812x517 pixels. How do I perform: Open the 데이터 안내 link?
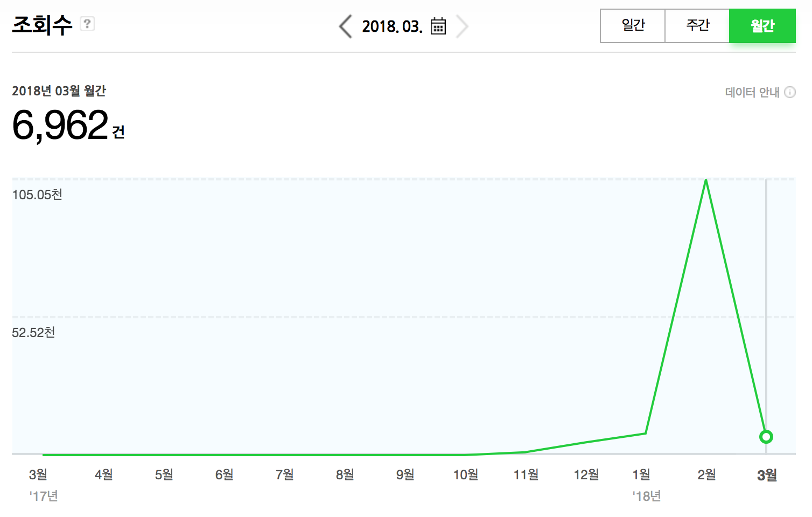pos(752,93)
